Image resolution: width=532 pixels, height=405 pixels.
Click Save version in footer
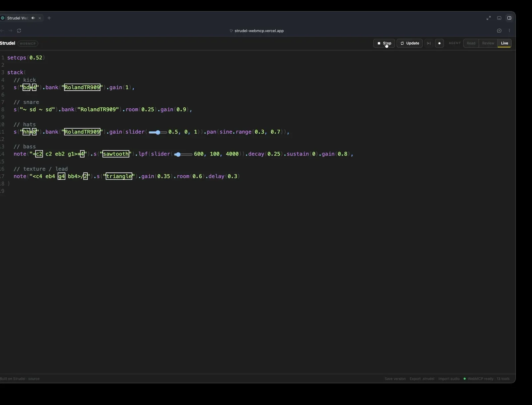(x=395, y=379)
